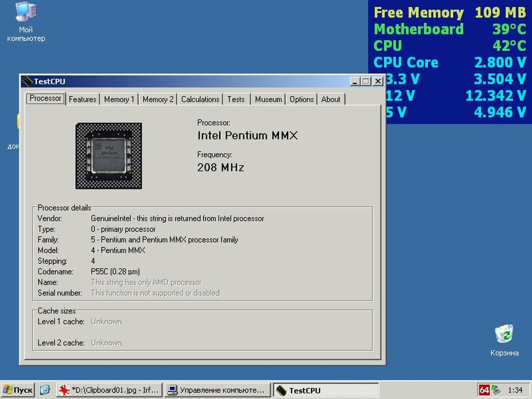Open the About tab

(x=331, y=99)
